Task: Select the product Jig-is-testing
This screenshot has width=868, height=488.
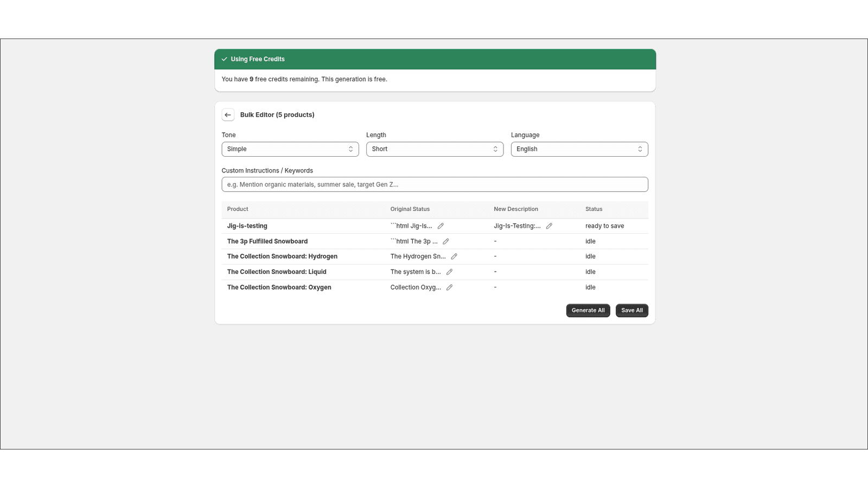Action: (247, 226)
